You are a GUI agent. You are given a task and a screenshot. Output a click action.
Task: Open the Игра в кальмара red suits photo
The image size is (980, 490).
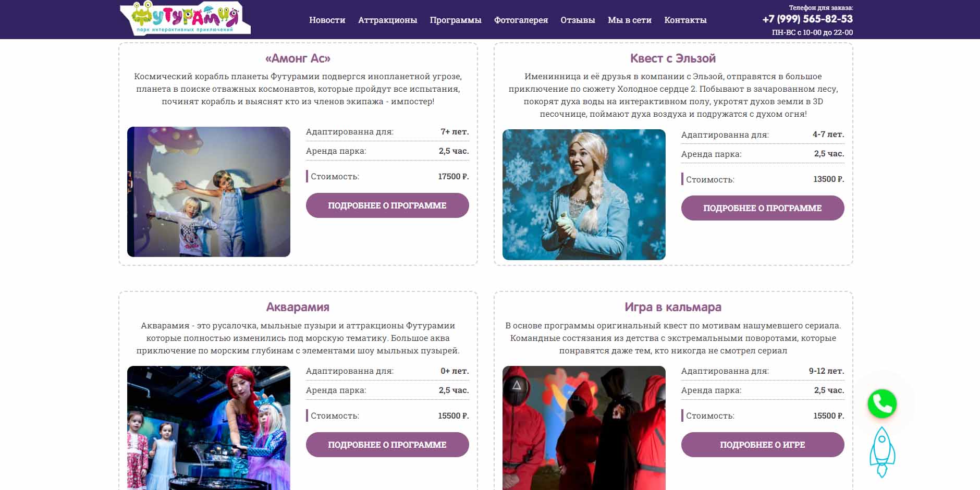point(584,428)
